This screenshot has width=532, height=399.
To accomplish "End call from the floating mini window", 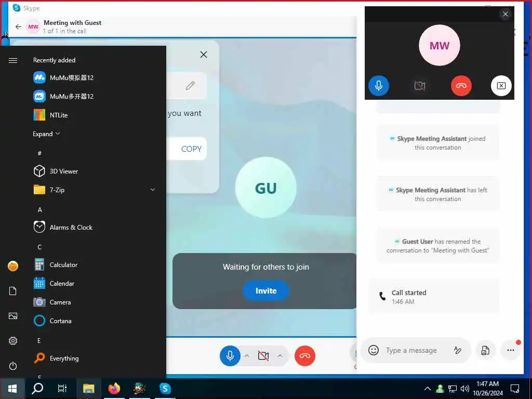I will click(461, 86).
